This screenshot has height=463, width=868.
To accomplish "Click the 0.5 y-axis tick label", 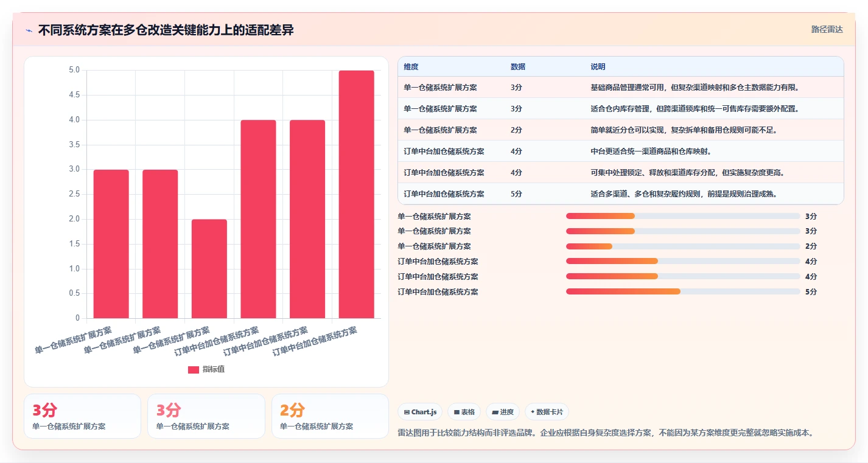I will click(74, 293).
